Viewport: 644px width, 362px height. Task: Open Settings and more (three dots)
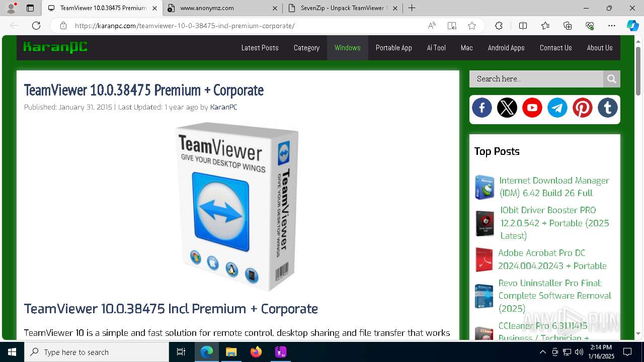(612, 26)
